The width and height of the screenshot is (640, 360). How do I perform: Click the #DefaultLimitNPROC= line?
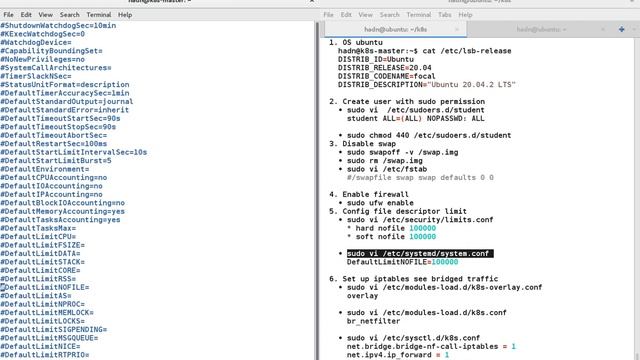(42, 304)
